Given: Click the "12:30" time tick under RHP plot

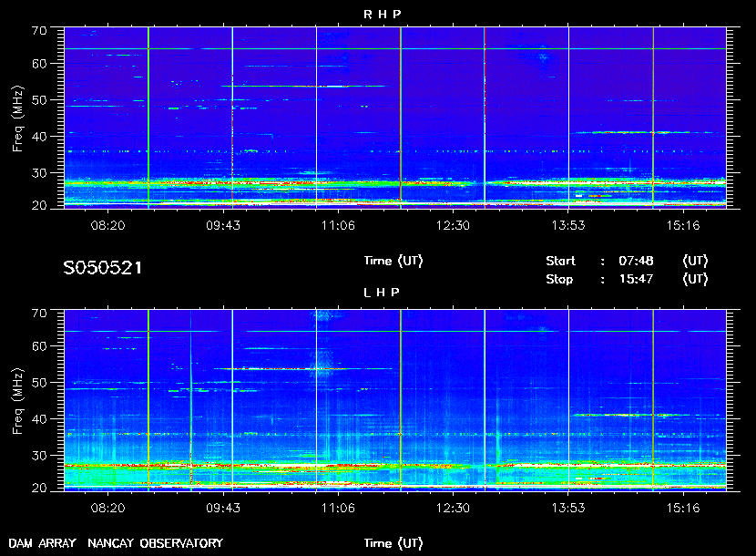Looking at the screenshot, I should pos(453,225).
